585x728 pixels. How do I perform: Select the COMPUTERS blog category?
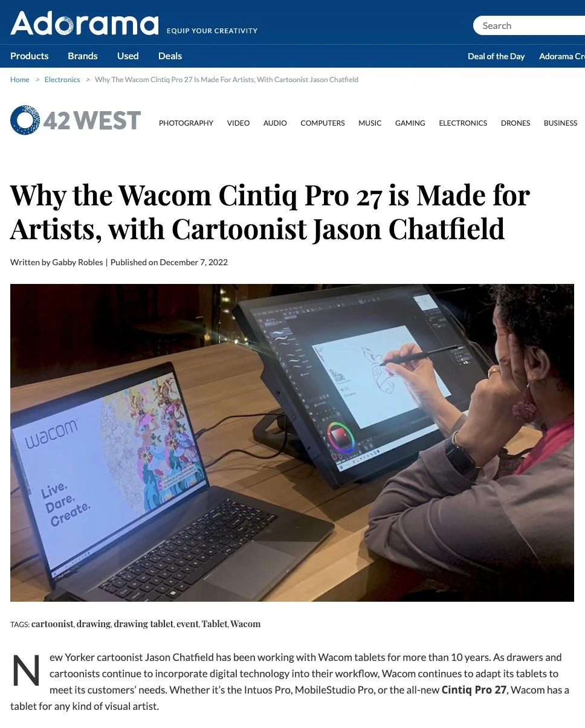(323, 123)
